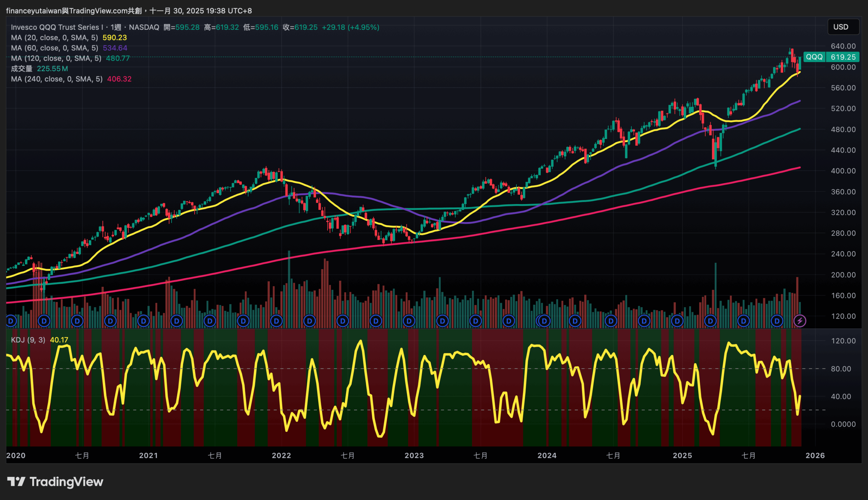The width and height of the screenshot is (868, 500).
Task: Click the dividend marker above the 2023 label
Action: tap(409, 321)
